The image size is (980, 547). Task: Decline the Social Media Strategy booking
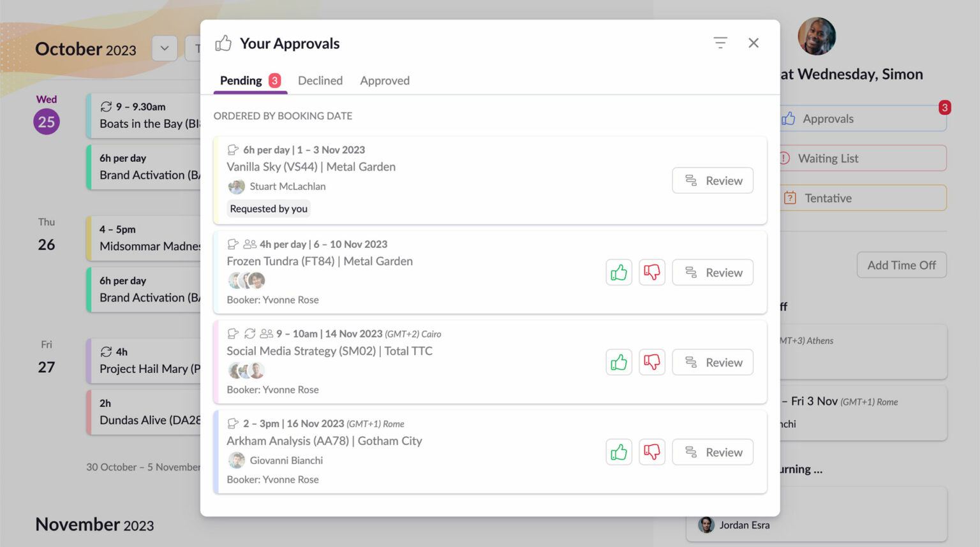tap(651, 362)
